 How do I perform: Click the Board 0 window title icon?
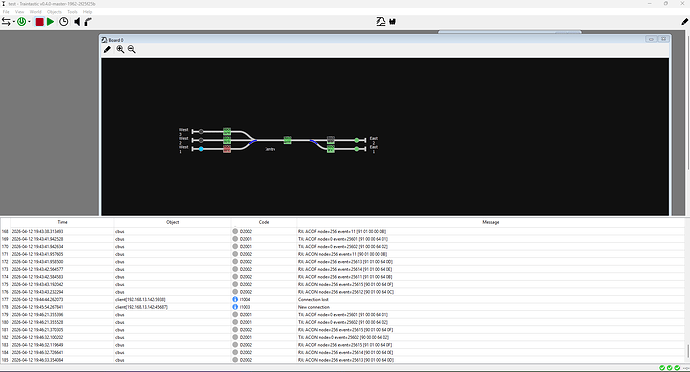(x=104, y=40)
